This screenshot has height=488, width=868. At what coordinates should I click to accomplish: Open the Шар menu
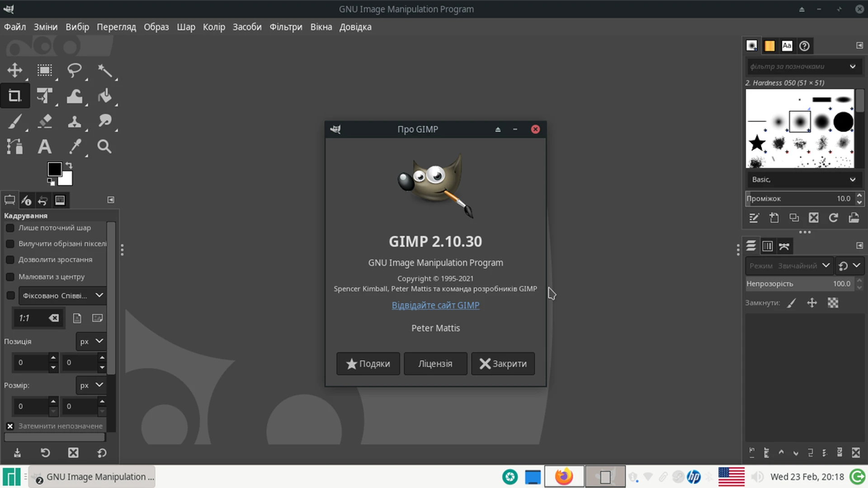[x=186, y=27]
